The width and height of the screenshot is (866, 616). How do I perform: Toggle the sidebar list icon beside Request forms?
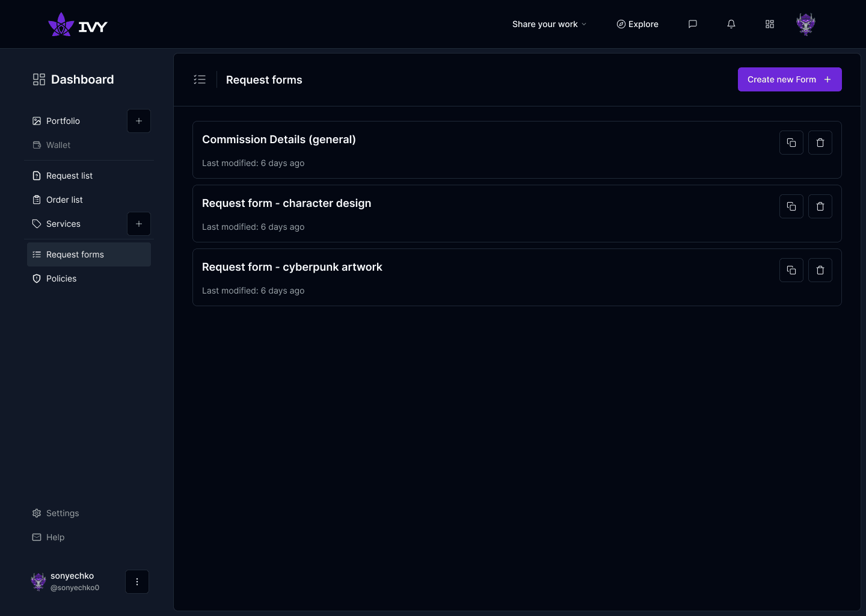point(200,79)
